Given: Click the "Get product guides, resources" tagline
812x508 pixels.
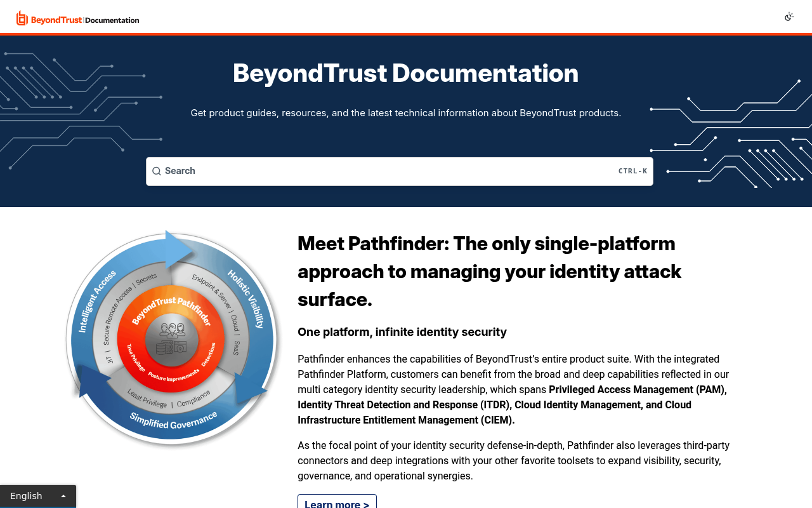Looking at the screenshot, I should tap(406, 113).
